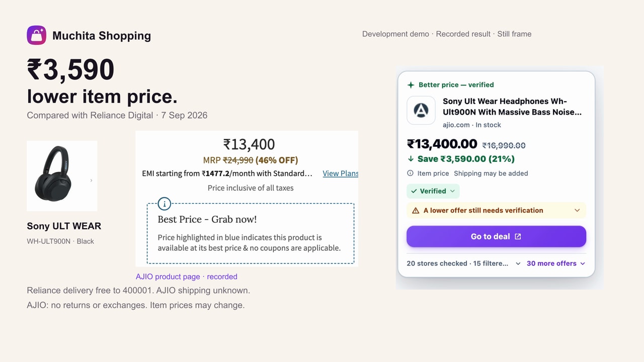This screenshot has height=362, width=644.
Task: Click the Muchita Shopping bag logo
Action: (x=36, y=35)
